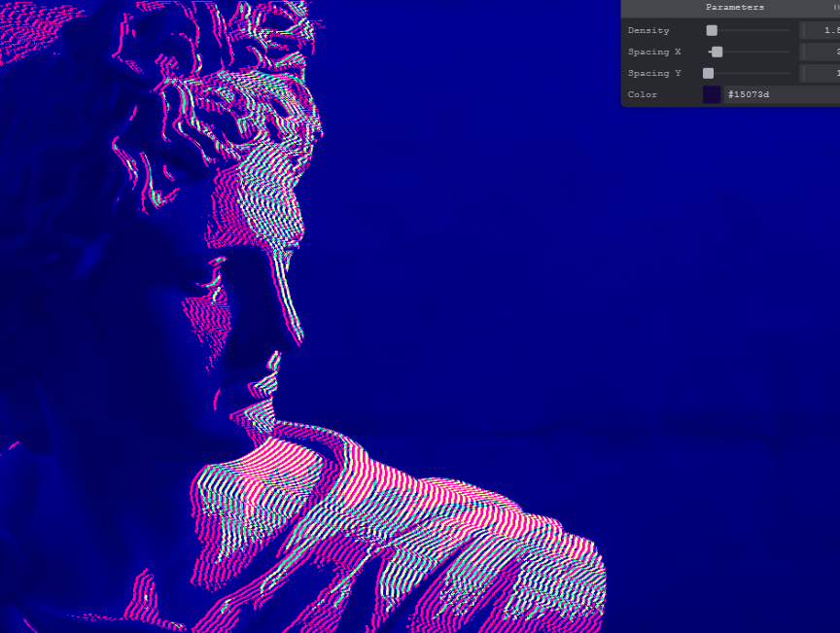Click the Spacing Y slider handle
Viewport: 840px width, 633px height.
coord(709,74)
